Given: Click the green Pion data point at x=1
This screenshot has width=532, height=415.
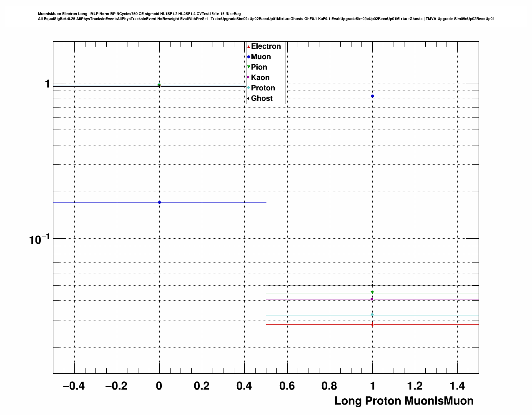Looking at the screenshot, I should point(372,292).
